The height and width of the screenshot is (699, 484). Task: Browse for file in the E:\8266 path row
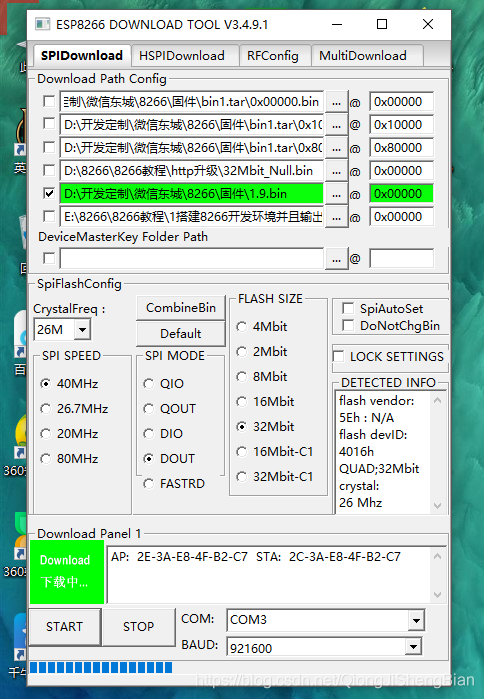click(336, 217)
